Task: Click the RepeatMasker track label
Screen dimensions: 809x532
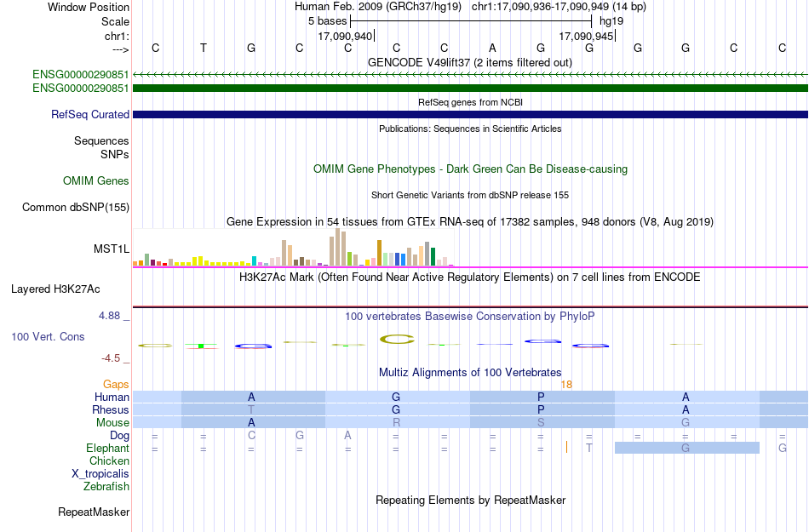Action: pyautogui.click(x=94, y=512)
